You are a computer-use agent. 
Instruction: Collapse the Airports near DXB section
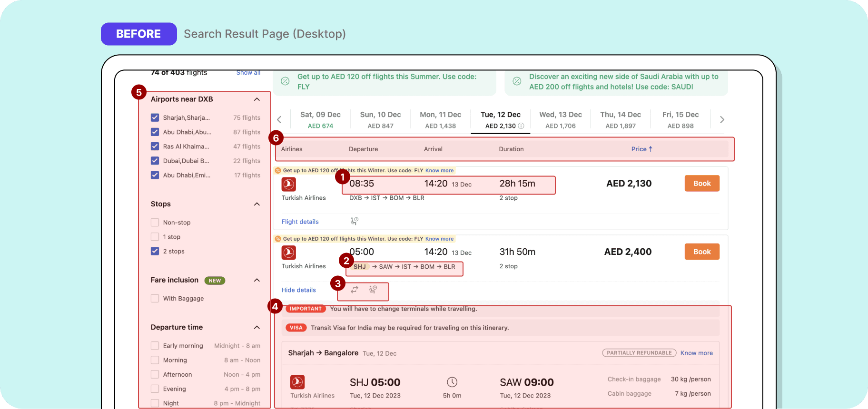pos(257,99)
